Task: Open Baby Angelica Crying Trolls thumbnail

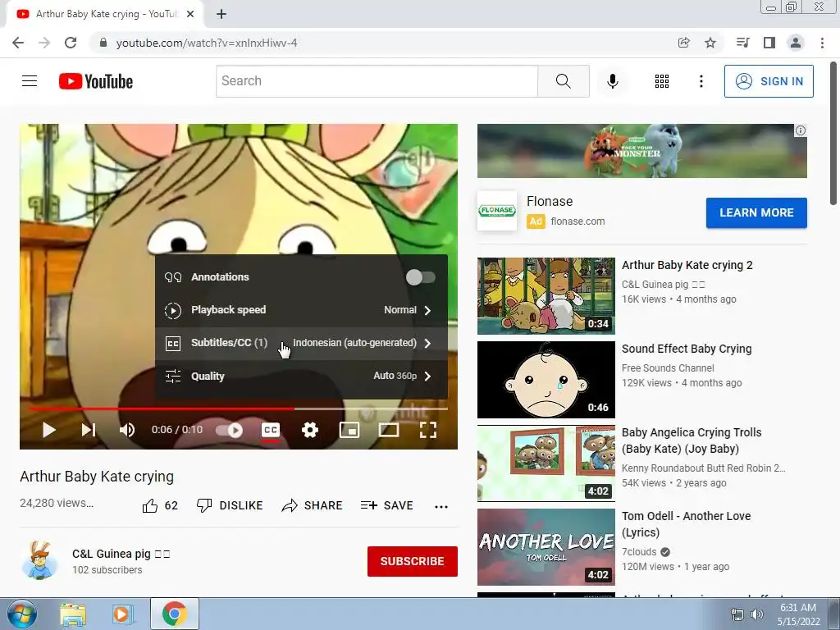Action: (x=546, y=463)
